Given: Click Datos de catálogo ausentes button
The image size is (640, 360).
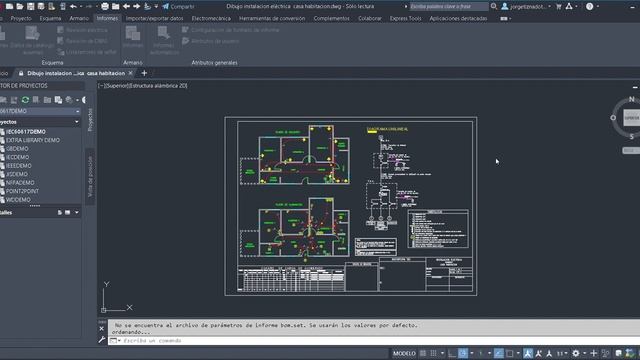Looking at the screenshot, I should tap(32, 40).
